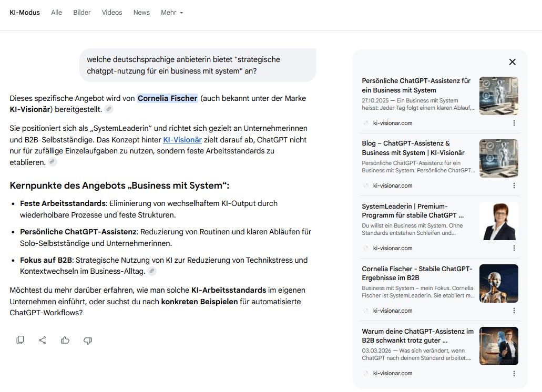The width and height of the screenshot is (542, 392).
Task: Select the KI-Modus tab
Action: click(25, 13)
